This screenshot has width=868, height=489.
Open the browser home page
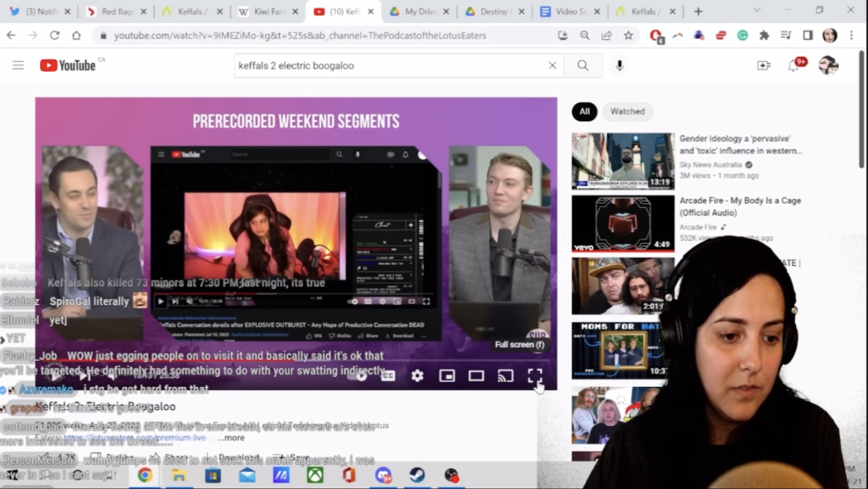pos(76,35)
